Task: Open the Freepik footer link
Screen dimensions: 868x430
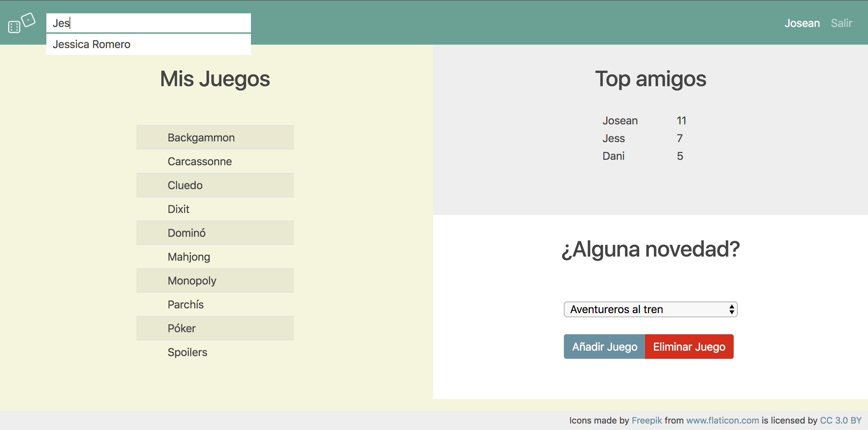Action: pyautogui.click(x=646, y=420)
